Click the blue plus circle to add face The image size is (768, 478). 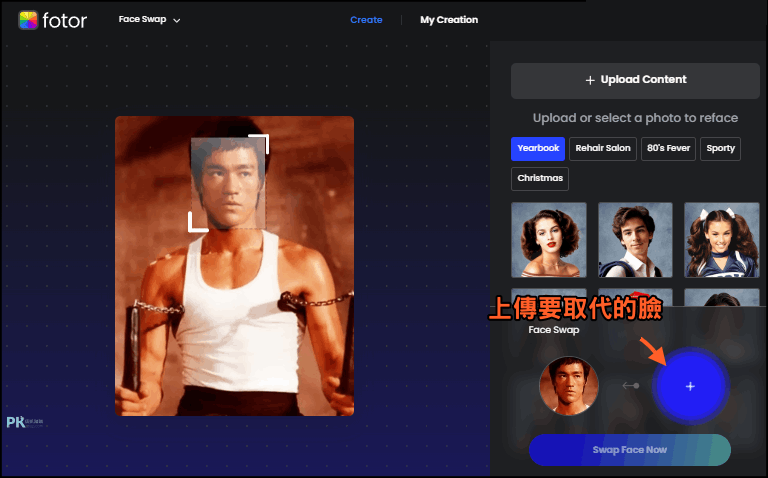coord(690,386)
